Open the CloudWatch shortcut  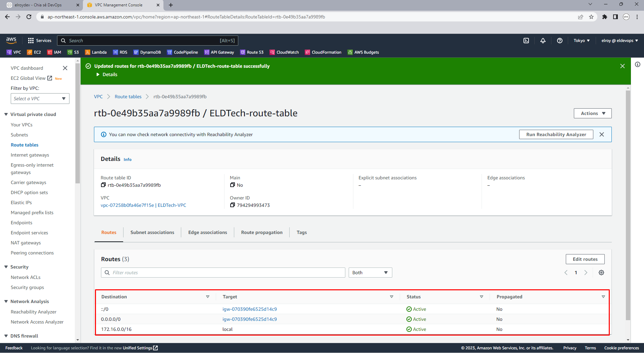[x=284, y=52]
